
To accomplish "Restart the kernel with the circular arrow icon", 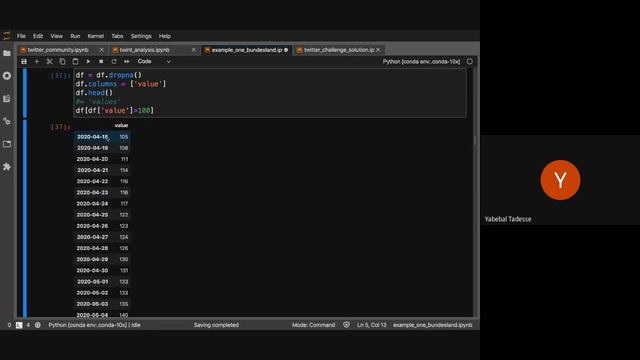I will click(x=114, y=62).
